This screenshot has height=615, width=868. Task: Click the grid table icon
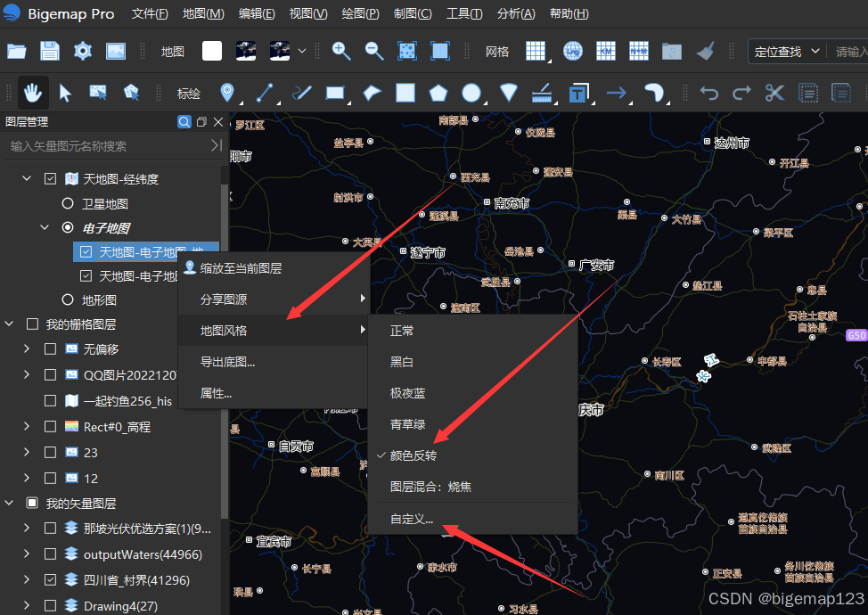(536, 51)
